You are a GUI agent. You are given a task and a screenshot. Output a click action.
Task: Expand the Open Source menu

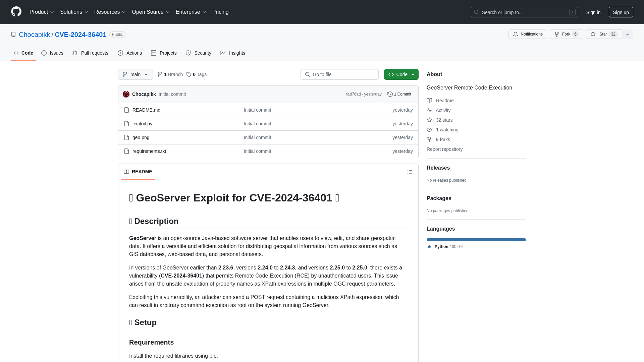pos(151,12)
